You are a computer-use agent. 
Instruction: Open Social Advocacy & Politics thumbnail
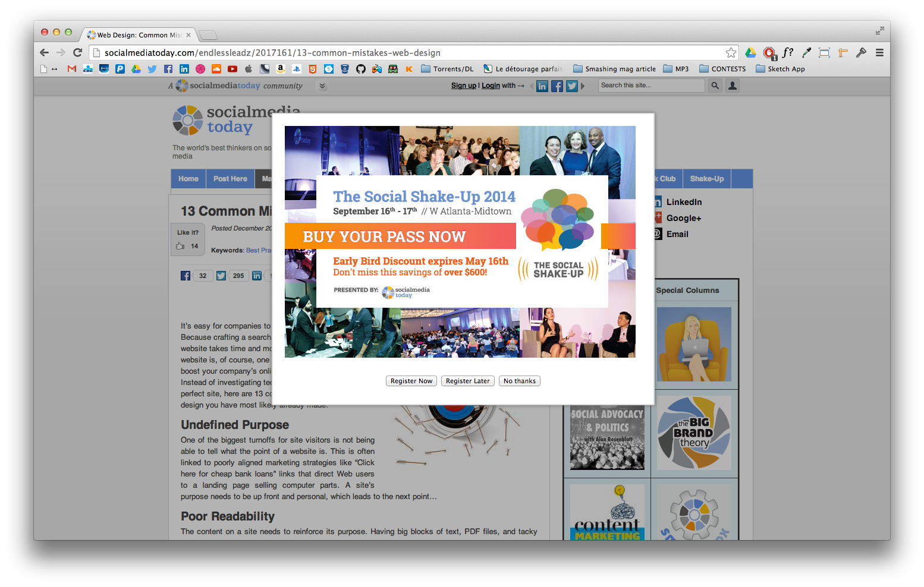point(607,438)
